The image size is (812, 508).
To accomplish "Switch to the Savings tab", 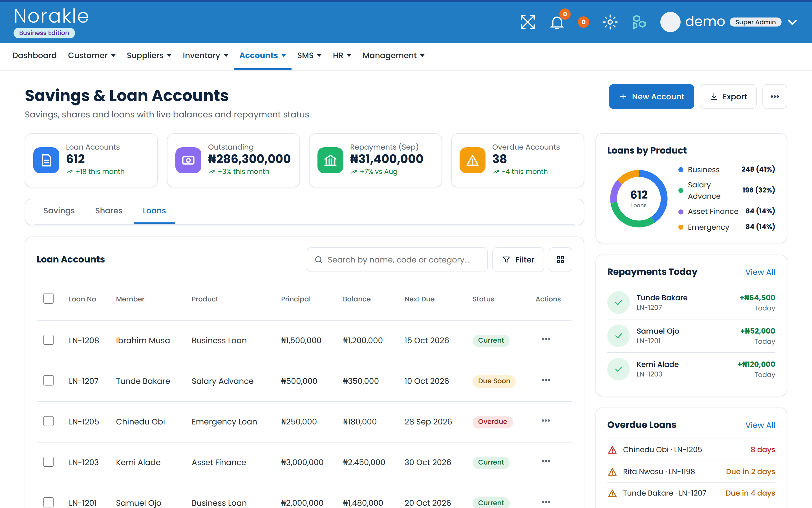I will [x=59, y=211].
